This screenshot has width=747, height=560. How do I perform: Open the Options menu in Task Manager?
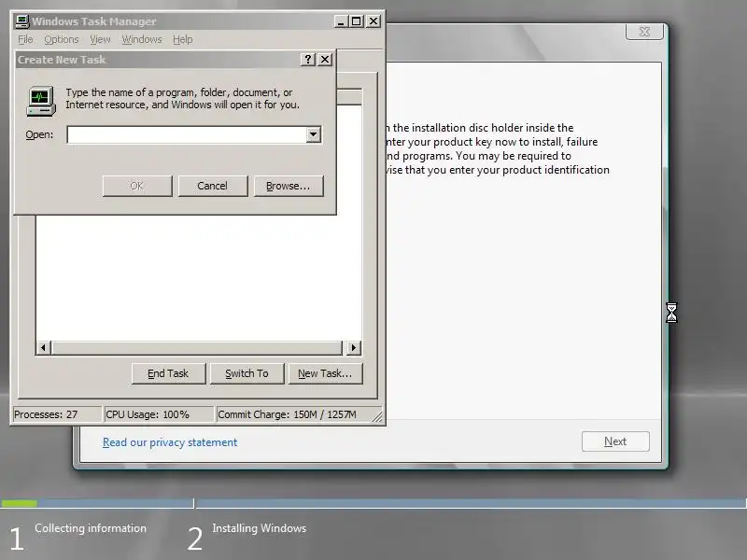62,39
